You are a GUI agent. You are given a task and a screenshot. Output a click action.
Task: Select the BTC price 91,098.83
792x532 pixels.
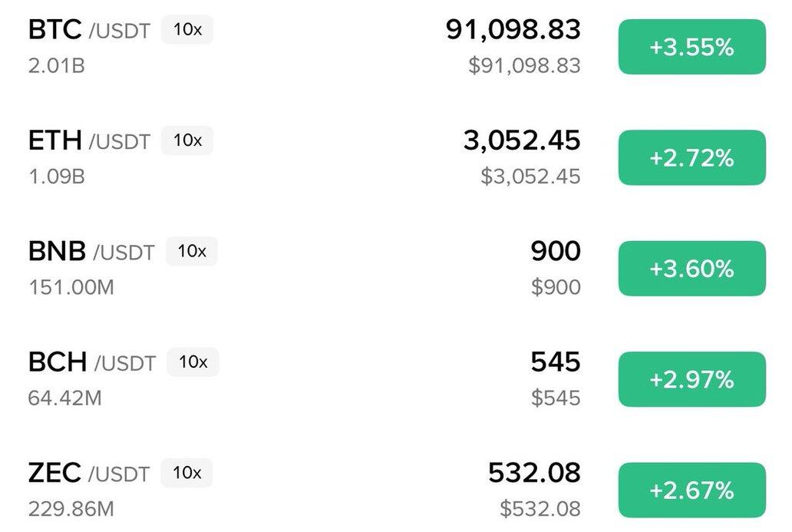(513, 30)
